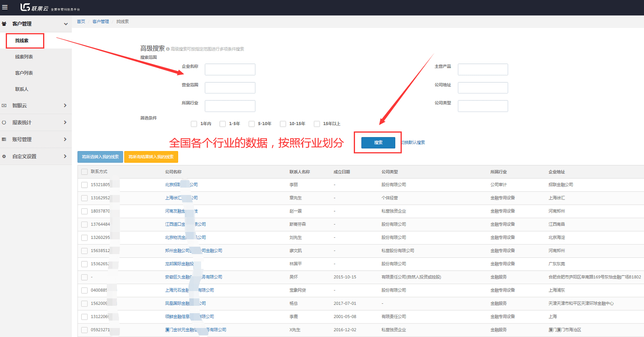This screenshot has width=644, height=337.
Task: Check the 1-5年 filter box
Action: pos(222,124)
